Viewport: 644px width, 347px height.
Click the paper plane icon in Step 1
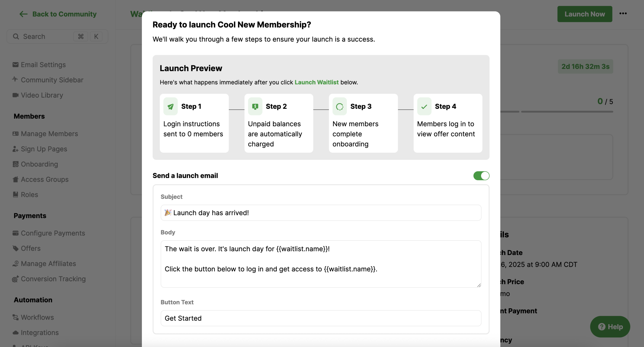coord(170,106)
